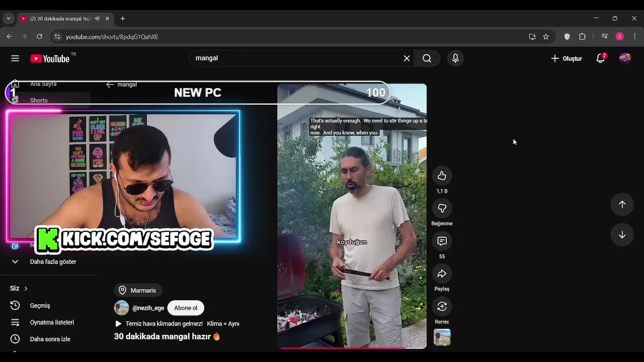Viewport: 644px width, 362px height.
Task: Open the tab search dropdown arrow
Action: [x=9, y=19]
